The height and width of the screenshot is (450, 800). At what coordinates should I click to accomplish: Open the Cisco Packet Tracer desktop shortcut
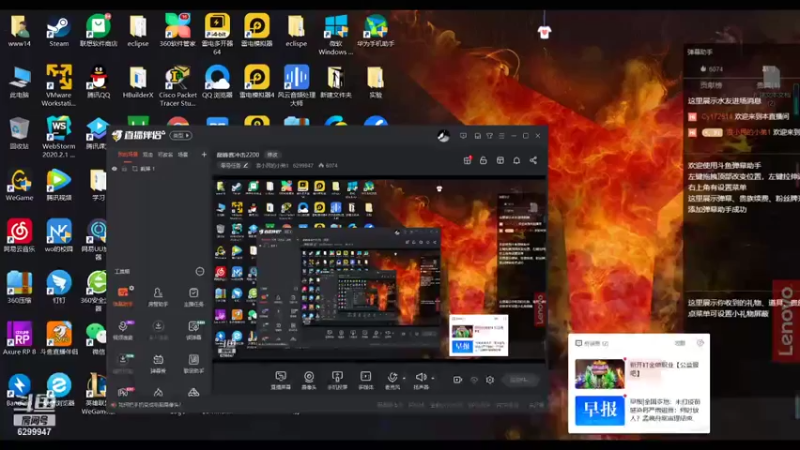178,86
